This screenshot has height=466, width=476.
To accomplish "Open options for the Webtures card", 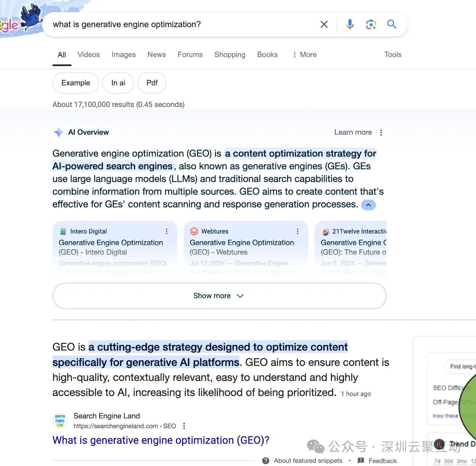I will (297, 231).
